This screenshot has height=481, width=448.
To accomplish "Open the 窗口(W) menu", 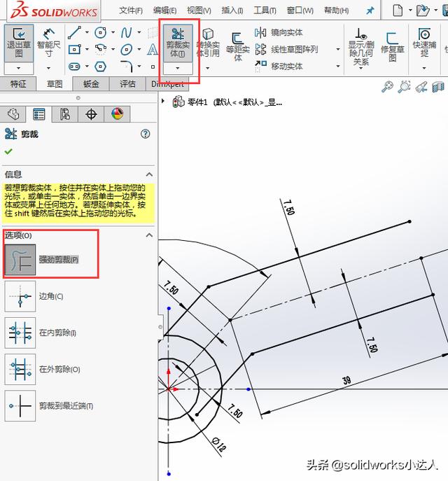I will (x=300, y=11).
